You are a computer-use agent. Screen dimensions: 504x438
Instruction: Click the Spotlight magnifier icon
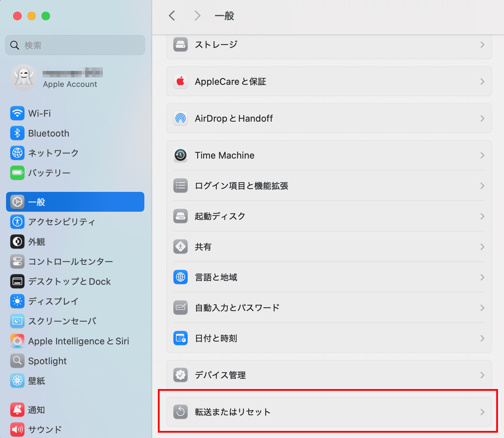17,361
